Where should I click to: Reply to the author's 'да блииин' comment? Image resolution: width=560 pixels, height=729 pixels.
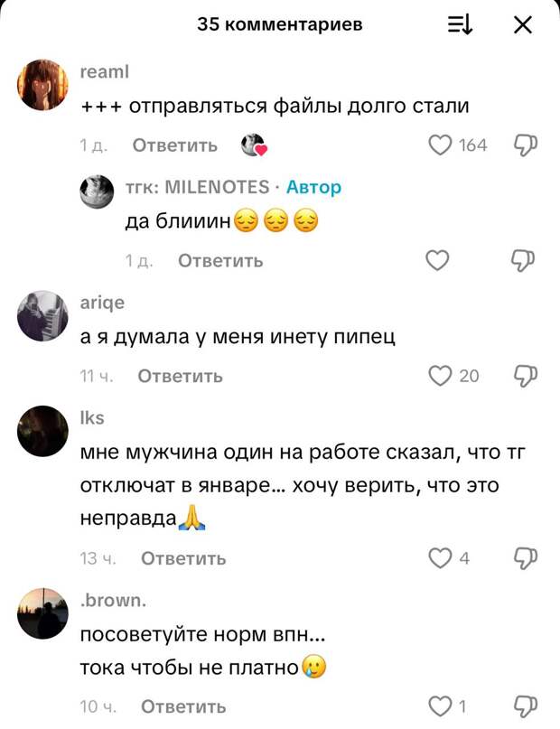click(220, 261)
